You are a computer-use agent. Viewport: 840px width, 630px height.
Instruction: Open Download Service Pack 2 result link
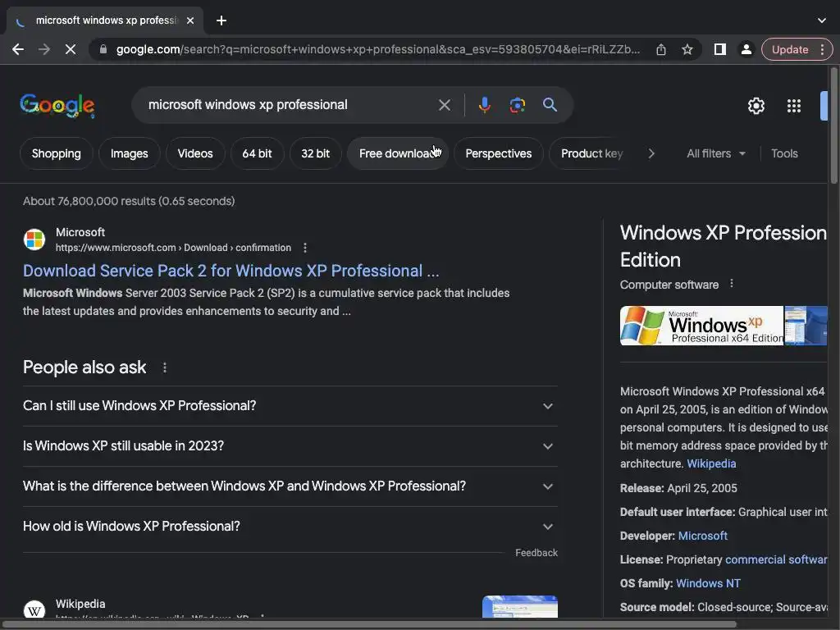[x=231, y=271]
